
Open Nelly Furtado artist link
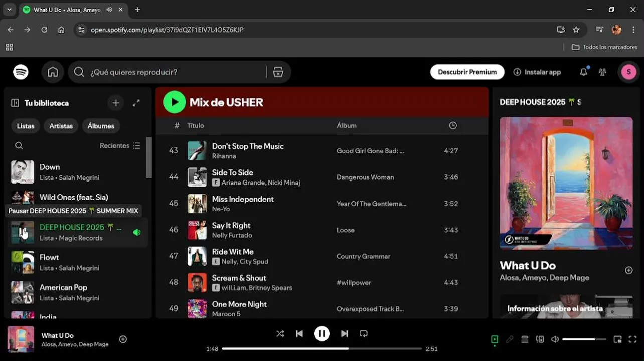(232, 235)
